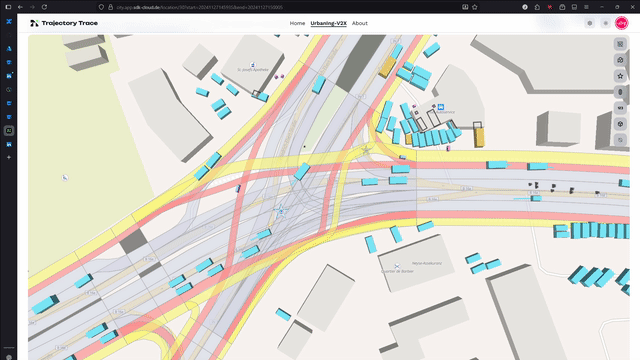Image resolution: width=640 pixels, height=360 pixels.
Task: Open the blue triangle sidebar app icon
Action: 9,49
